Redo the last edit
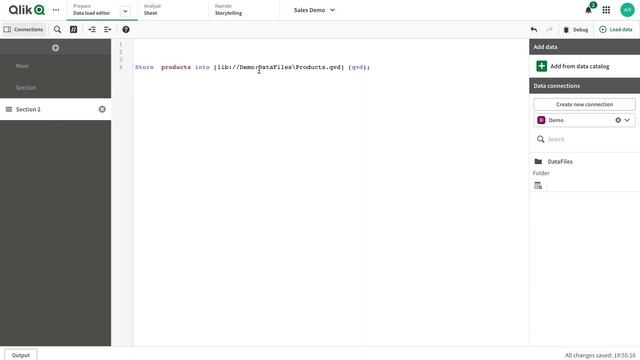The image size is (640, 360). [x=549, y=29]
